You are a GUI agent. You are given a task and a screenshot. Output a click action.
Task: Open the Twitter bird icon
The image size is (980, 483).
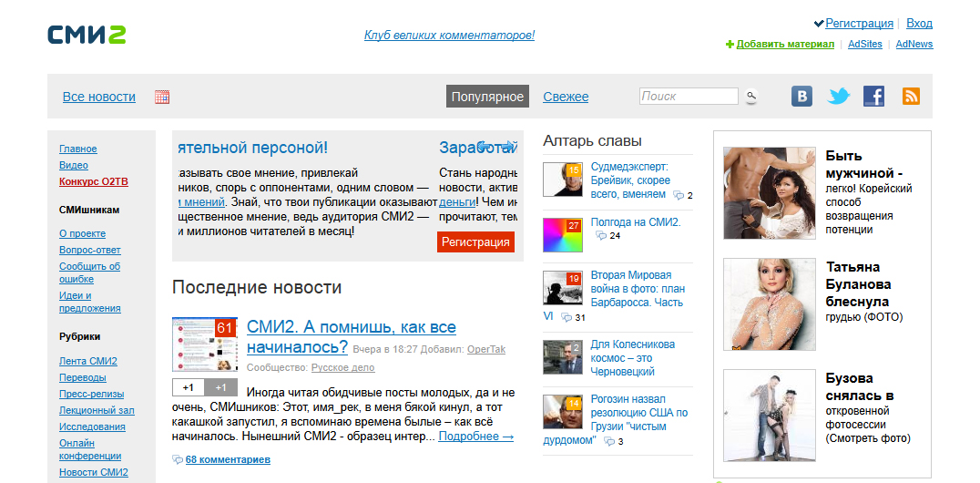coord(839,97)
